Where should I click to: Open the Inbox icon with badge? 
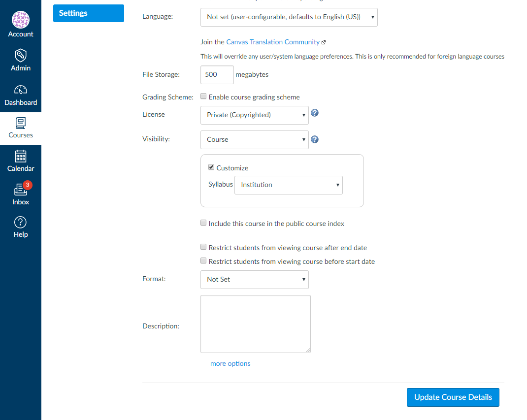pyautogui.click(x=21, y=190)
